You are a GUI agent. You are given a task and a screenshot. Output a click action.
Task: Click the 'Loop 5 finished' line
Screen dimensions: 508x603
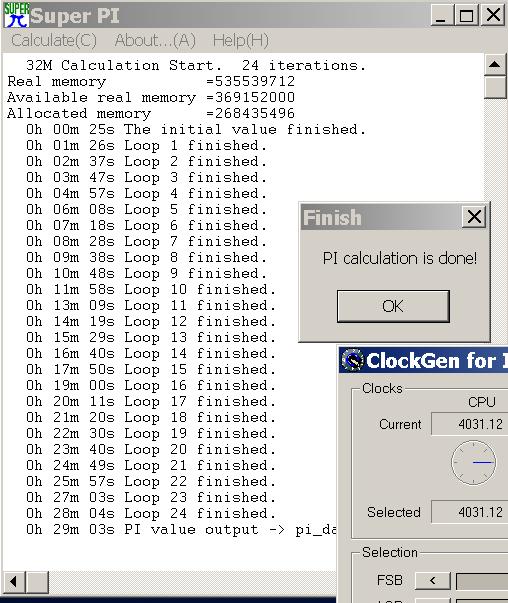(147, 210)
